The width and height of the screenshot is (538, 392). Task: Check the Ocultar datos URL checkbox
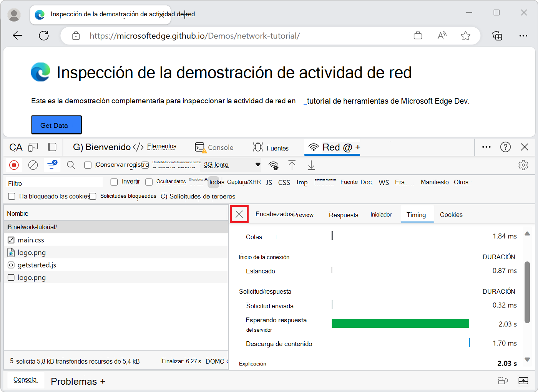click(x=149, y=182)
